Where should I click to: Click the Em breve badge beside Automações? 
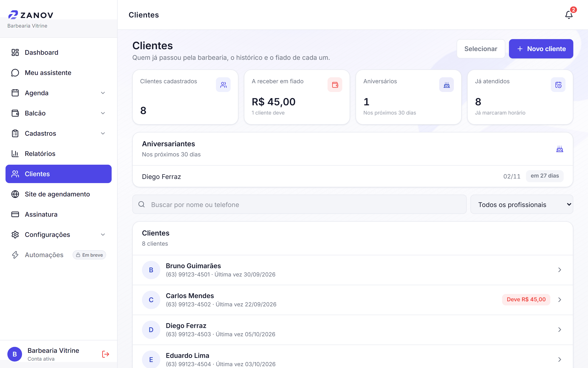click(x=89, y=255)
